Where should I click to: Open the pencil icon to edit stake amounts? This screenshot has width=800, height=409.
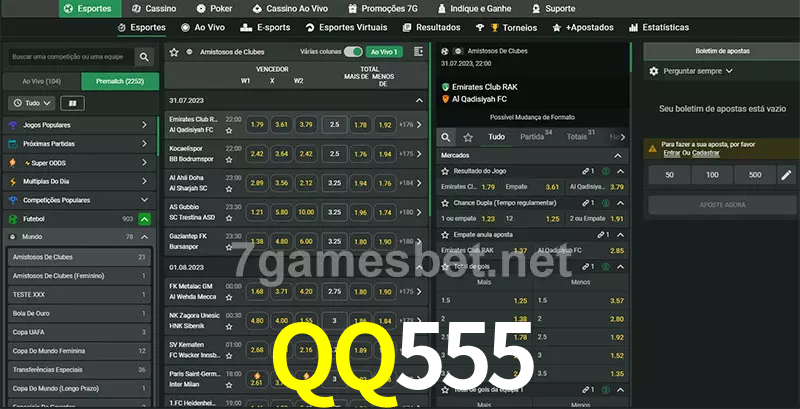pyautogui.click(x=785, y=175)
